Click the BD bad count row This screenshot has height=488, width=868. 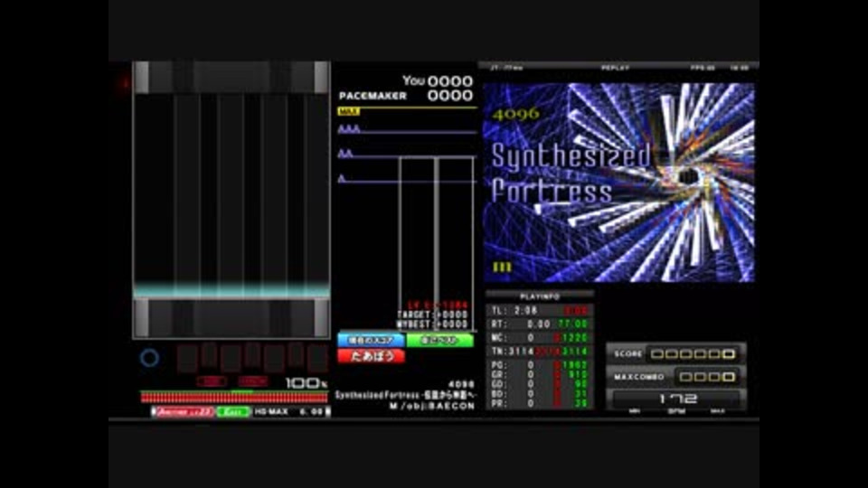(x=540, y=394)
